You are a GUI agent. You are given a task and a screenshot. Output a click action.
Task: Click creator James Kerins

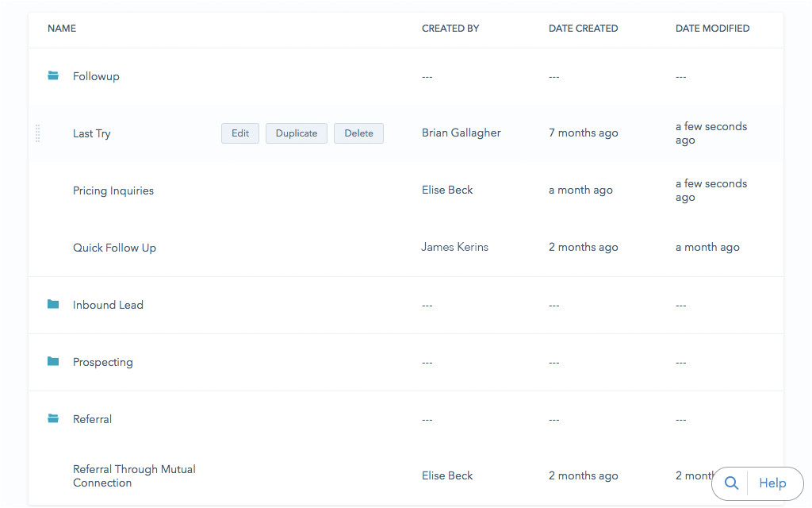(x=454, y=247)
